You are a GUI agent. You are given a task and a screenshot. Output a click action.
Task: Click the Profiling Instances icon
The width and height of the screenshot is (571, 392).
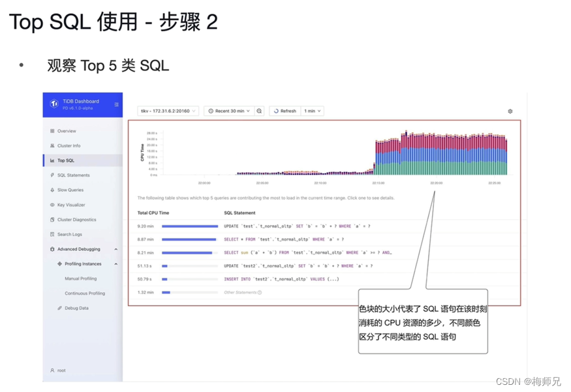point(60,264)
